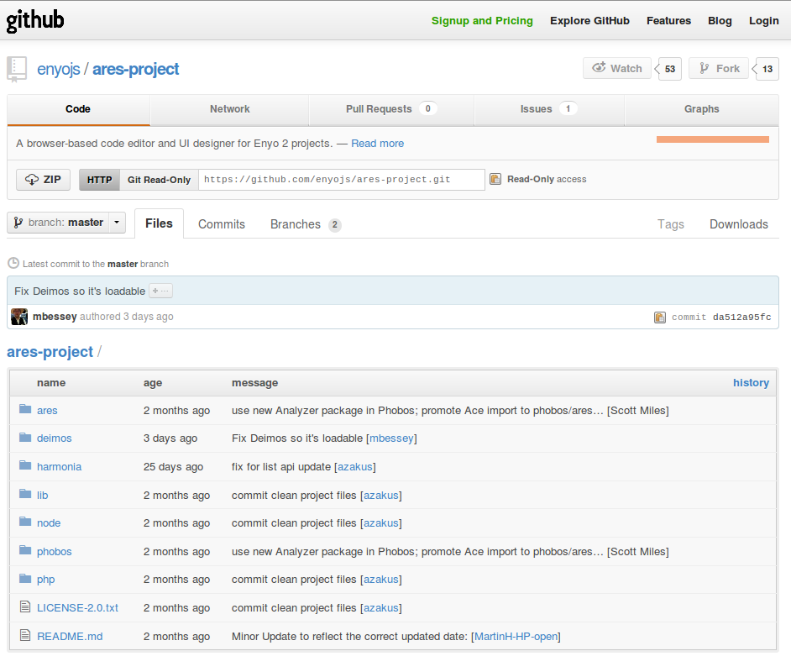Click the harmonia folder icon

tap(25, 465)
